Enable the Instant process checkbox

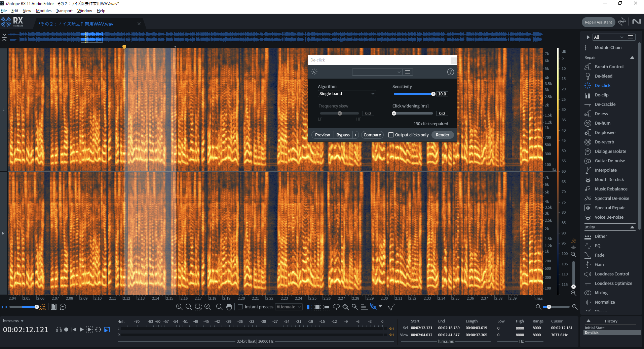click(x=240, y=307)
